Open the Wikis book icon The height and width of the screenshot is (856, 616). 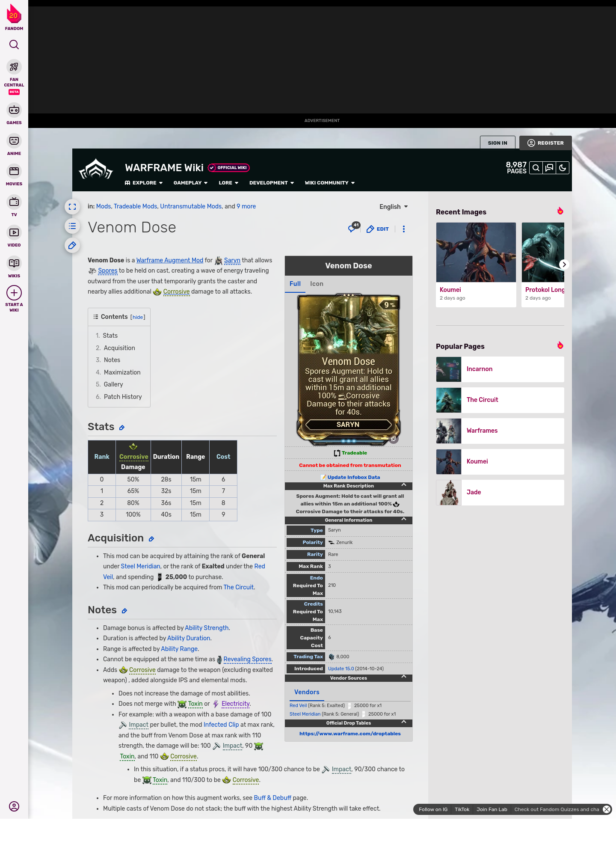[14, 263]
